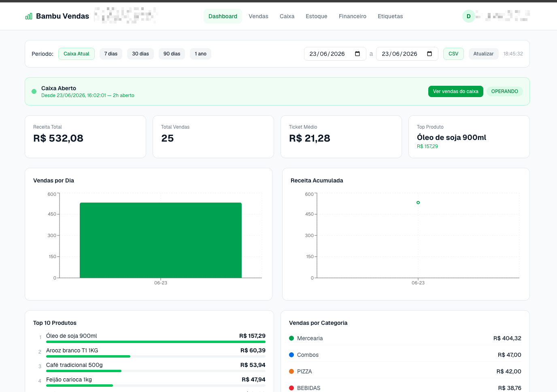Navigate to Financeiro
The height and width of the screenshot is (392, 557).
click(353, 16)
